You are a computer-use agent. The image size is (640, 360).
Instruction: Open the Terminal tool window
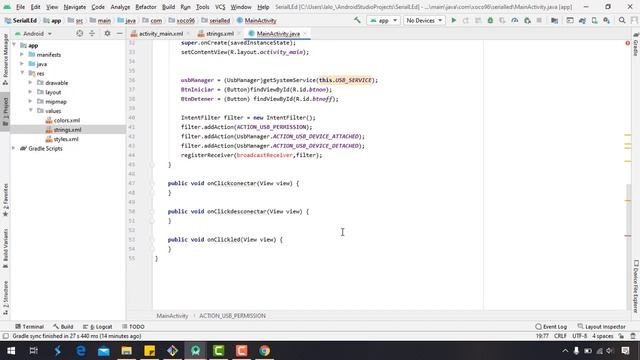pos(29,327)
